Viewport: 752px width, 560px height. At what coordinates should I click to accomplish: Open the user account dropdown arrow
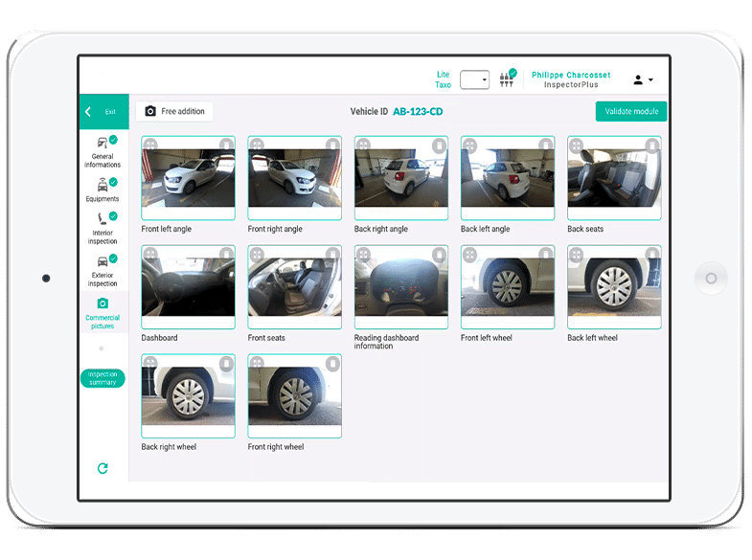(x=650, y=79)
